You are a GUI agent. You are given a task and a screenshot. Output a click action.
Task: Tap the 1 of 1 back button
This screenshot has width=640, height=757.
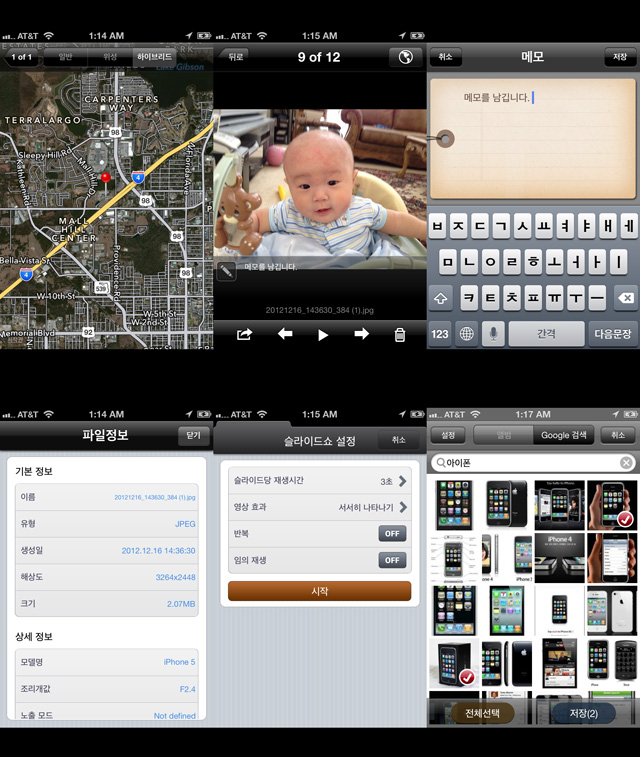(21, 57)
